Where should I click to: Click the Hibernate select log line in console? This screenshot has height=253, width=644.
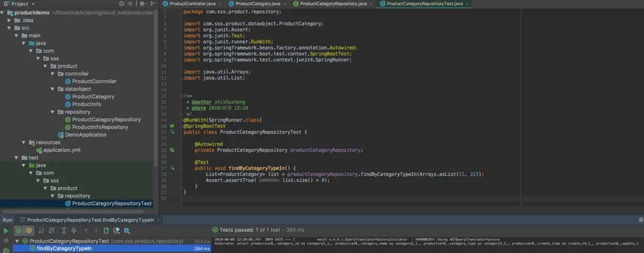point(426,243)
